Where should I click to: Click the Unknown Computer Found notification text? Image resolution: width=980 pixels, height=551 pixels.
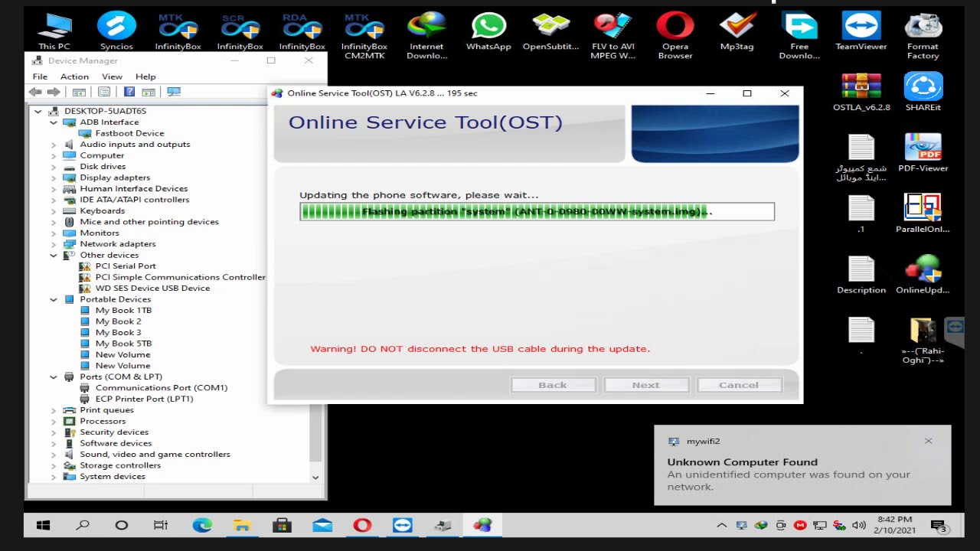coord(742,462)
